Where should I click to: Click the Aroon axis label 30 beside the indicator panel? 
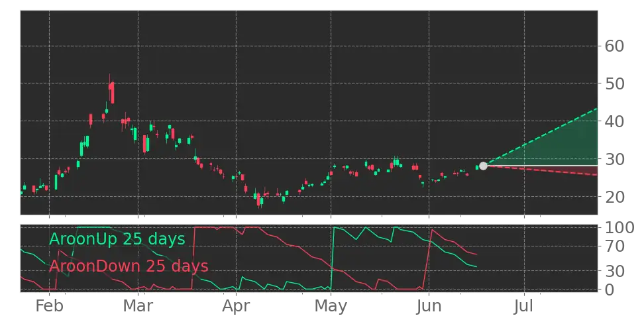(614, 271)
